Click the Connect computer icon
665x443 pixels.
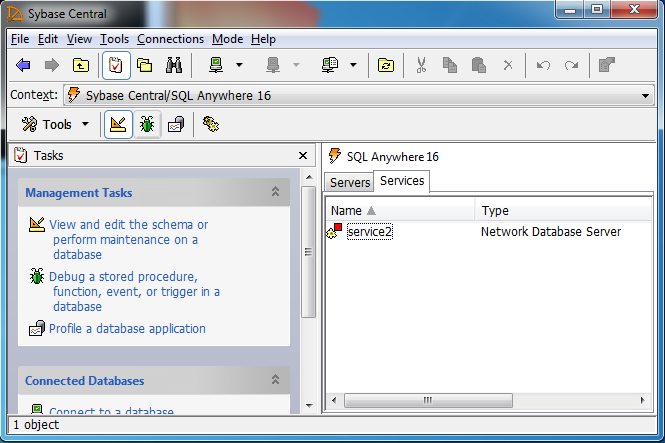pos(216,65)
